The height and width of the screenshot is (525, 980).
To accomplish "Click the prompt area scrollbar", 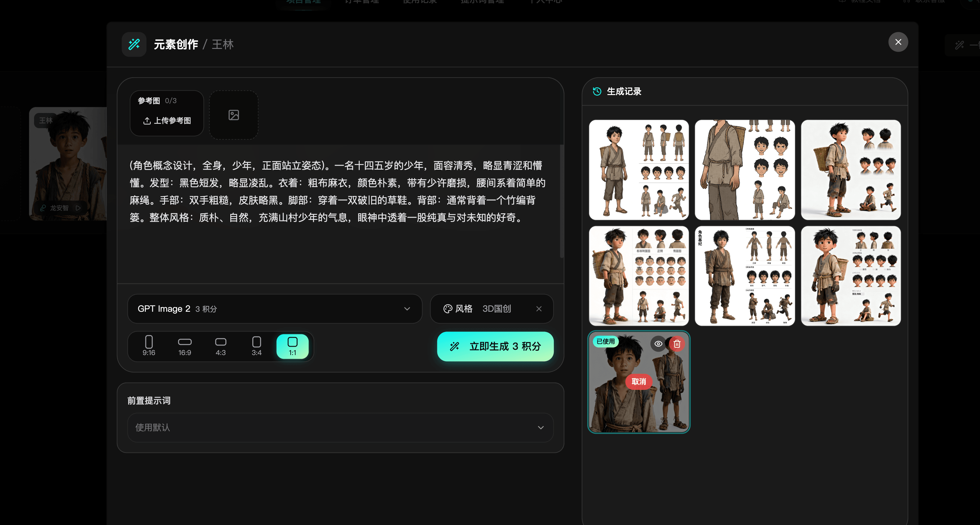I will coord(561,202).
